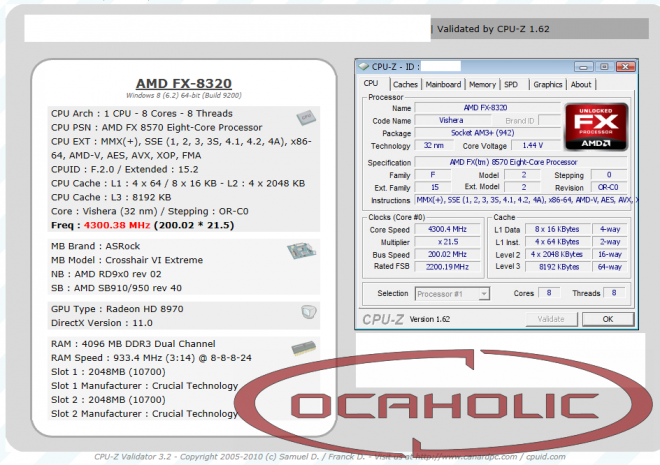Click the CPU-Z title bar app icon
Viewport: 660px width, 465px height.
pyautogui.click(x=363, y=66)
